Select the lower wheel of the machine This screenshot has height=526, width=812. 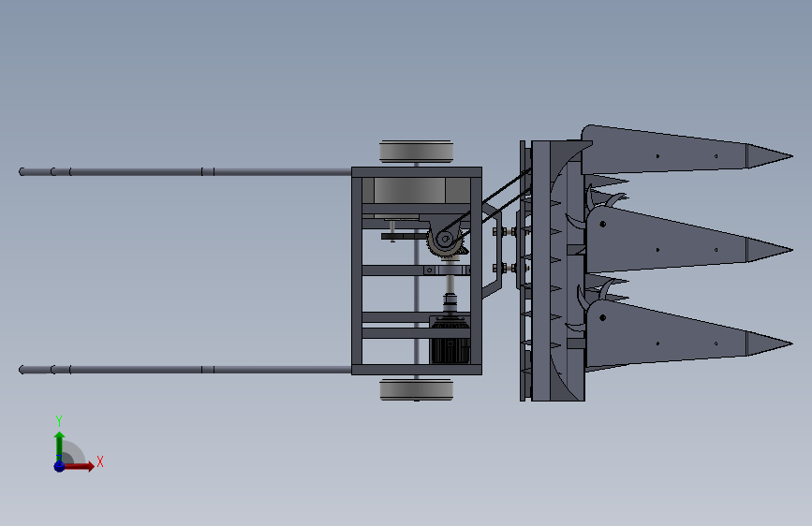coord(417,389)
